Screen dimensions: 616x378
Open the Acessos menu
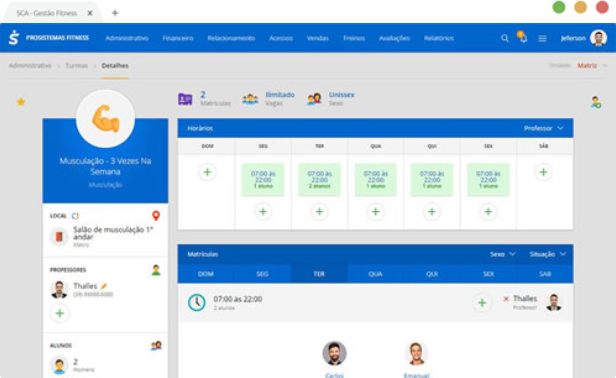(281, 38)
